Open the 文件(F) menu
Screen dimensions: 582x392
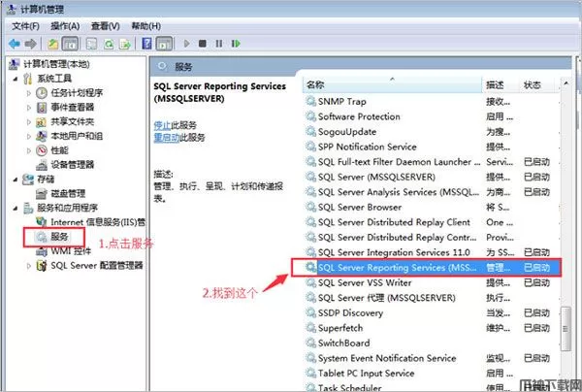tap(25, 26)
